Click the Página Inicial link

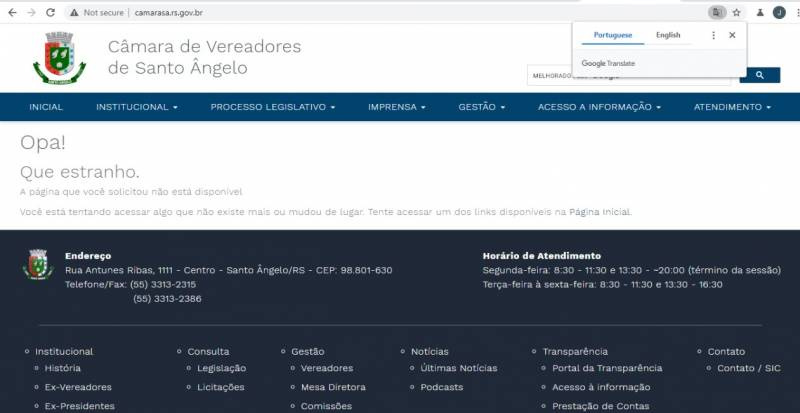600,212
